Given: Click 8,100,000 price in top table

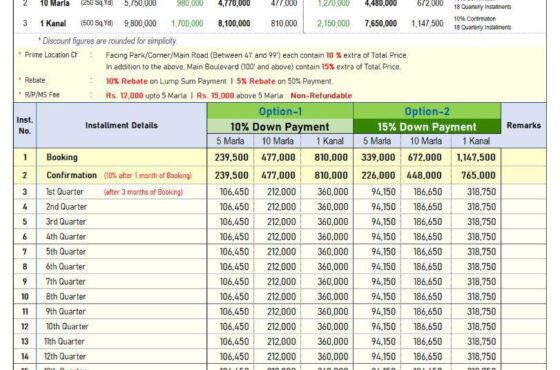Looking at the screenshot, I should 234,24.
